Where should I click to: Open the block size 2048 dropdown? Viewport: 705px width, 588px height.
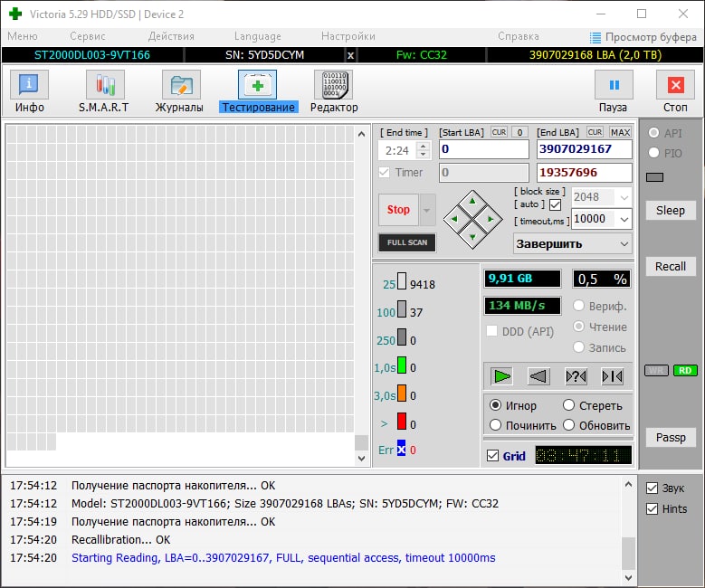point(624,197)
